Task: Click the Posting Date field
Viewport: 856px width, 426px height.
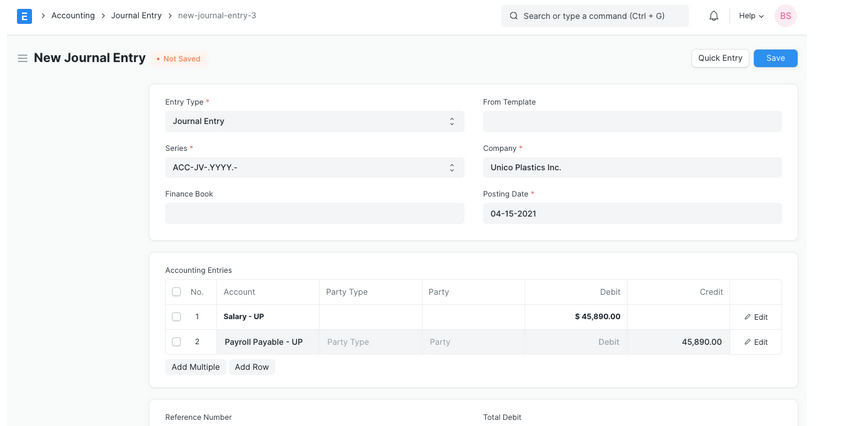Action: [x=632, y=214]
